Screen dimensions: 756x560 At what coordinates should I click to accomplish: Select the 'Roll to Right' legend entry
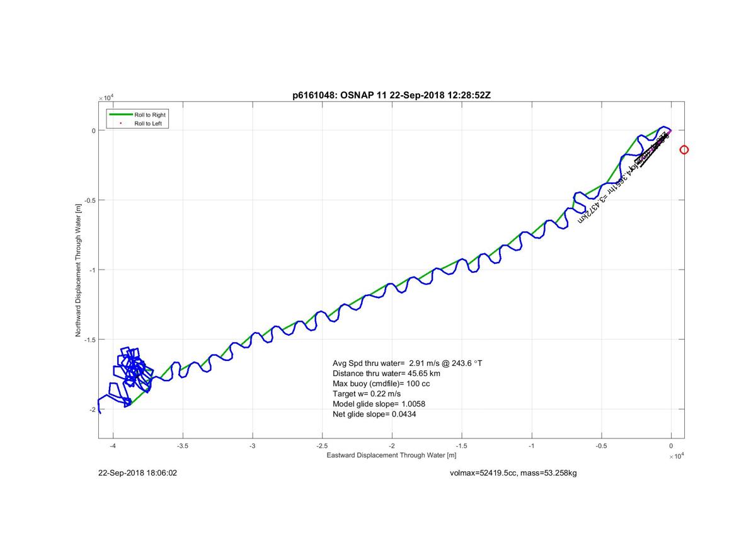(x=137, y=115)
